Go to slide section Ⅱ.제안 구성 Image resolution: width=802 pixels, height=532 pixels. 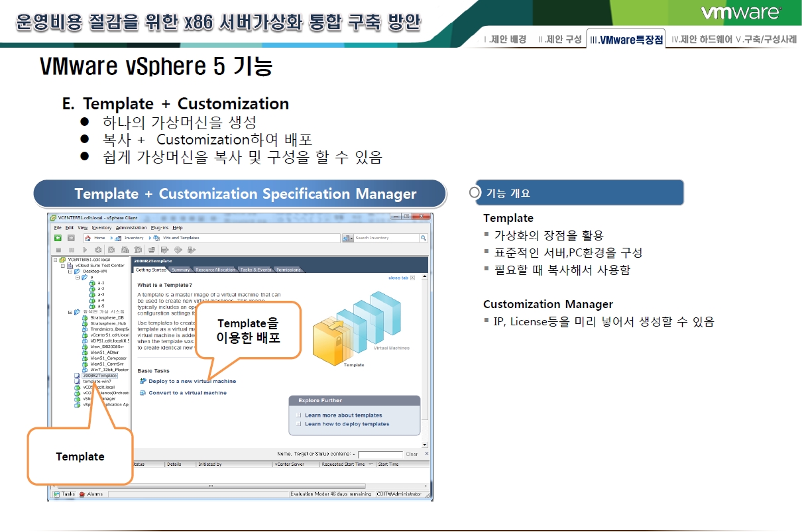tap(559, 40)
